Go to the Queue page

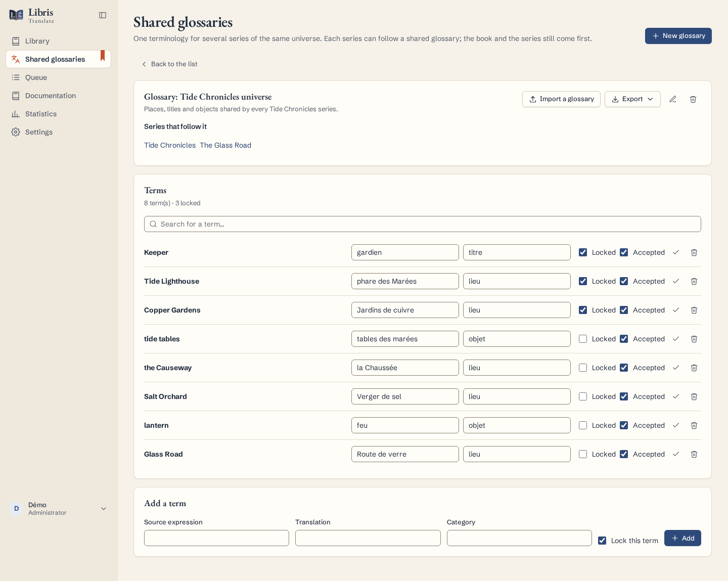(x=59, y=77)
